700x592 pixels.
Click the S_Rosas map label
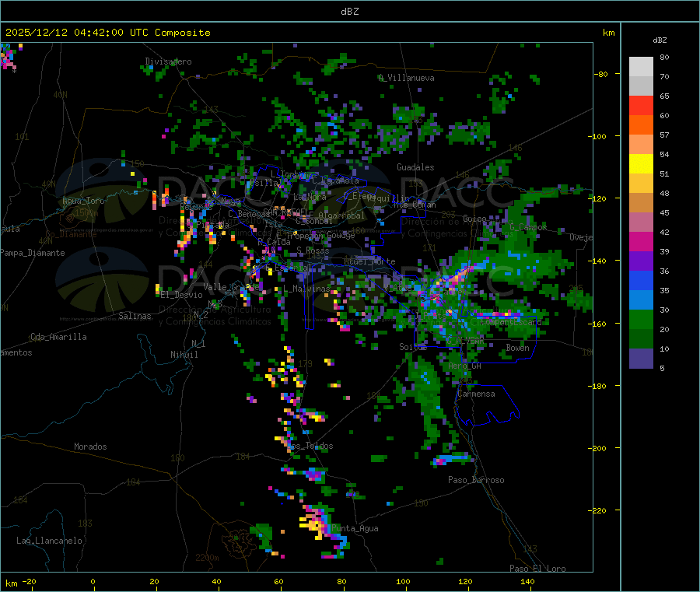[313, 250]
